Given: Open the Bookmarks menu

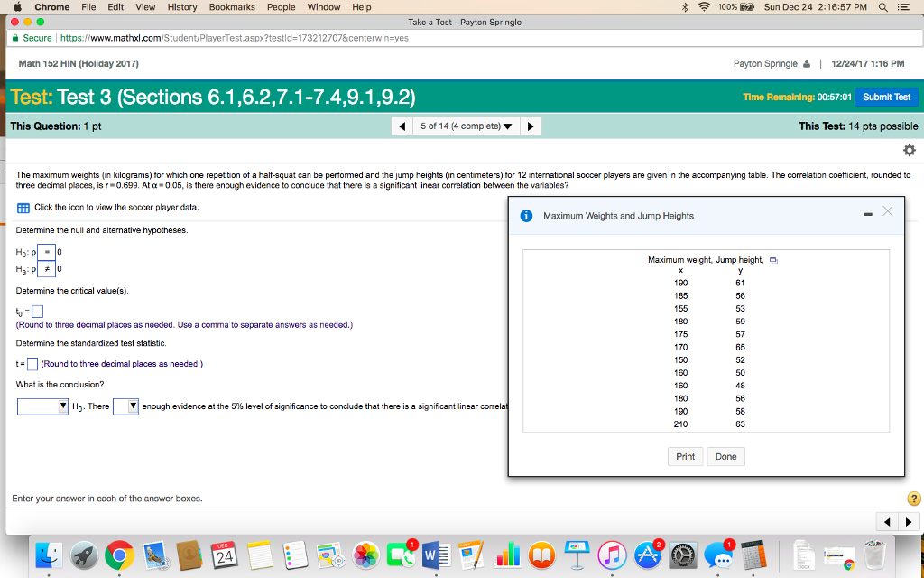Looking at the screenshot, I should 232,7.
